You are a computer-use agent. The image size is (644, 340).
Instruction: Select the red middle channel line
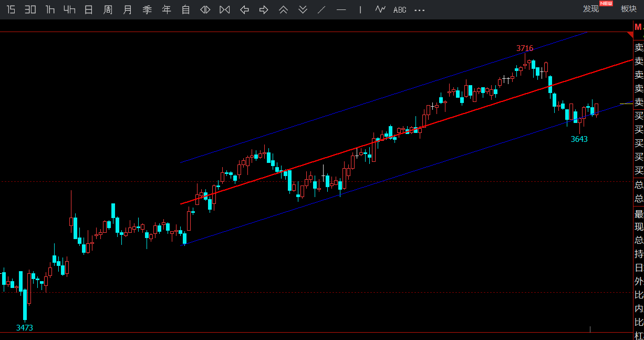(x=407, y=131)
